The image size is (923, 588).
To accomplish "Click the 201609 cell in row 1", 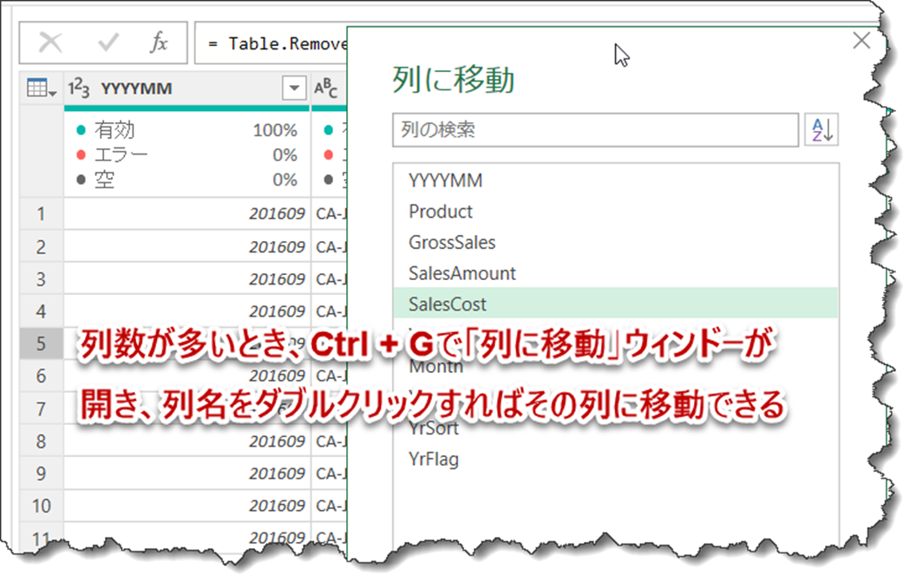I will pos(187,213).
